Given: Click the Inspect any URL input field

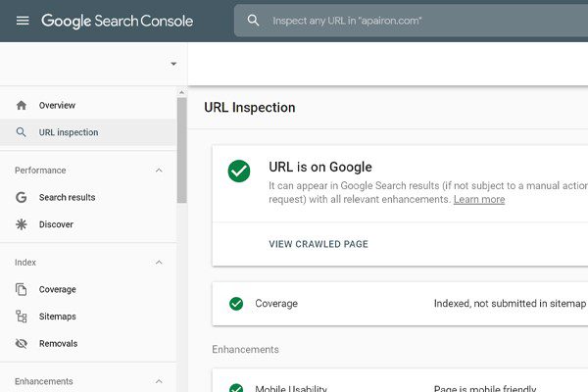Looking at the screenshot, I should coord(411,21).
